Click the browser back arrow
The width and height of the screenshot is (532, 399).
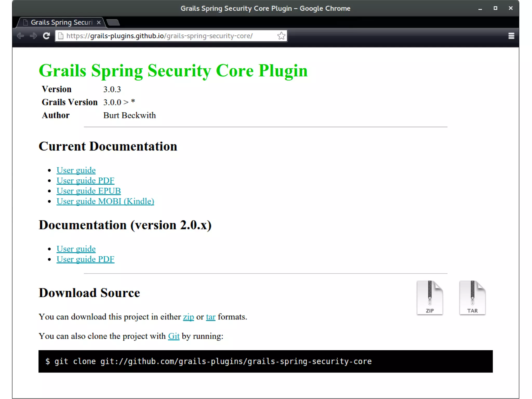pyautogui.click(x=21, y=36)
